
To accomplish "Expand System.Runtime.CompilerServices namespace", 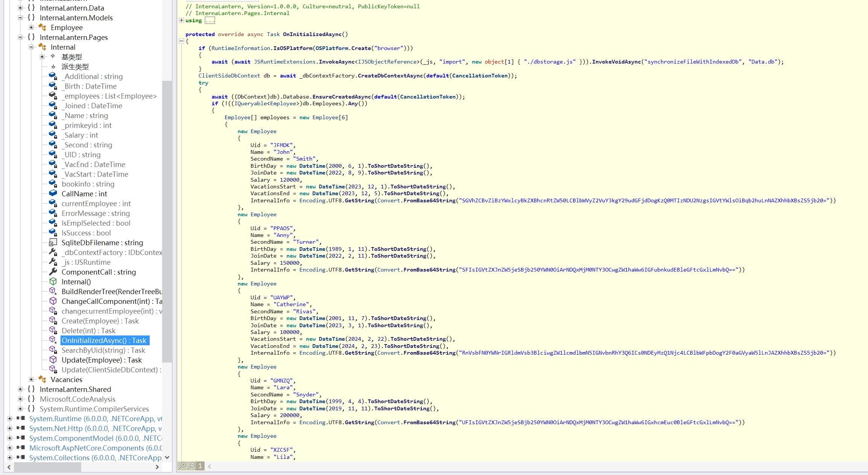I will click(20, 408).
